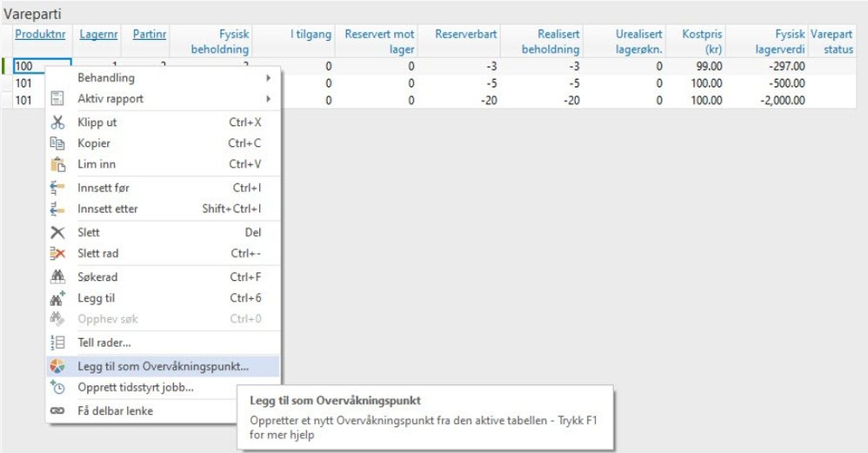The width and height of the screenshot is (868, 453).
Task: Click the Opprett tidsstyrt jobb clock icon
Action: pos(58,388)
